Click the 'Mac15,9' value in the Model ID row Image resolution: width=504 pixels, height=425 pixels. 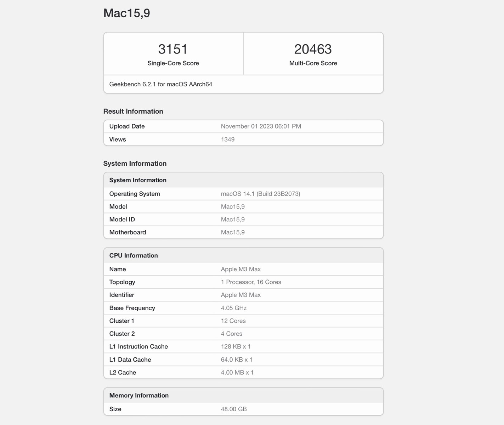233,220
